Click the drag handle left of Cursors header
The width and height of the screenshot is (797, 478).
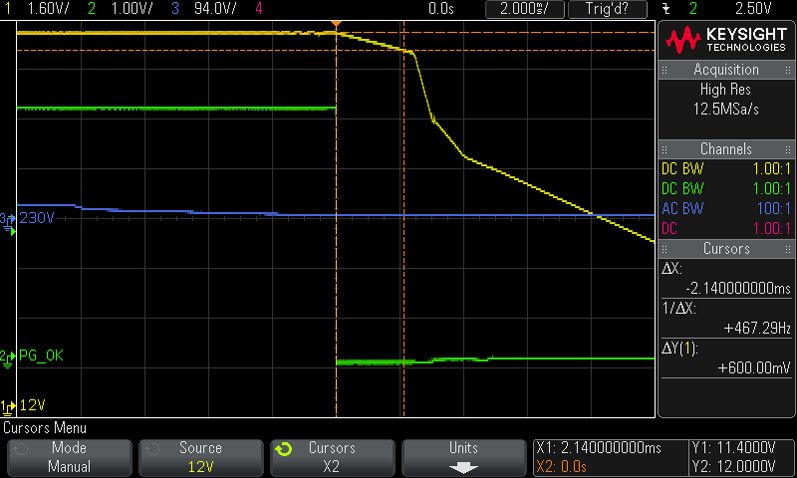point(664,249)
